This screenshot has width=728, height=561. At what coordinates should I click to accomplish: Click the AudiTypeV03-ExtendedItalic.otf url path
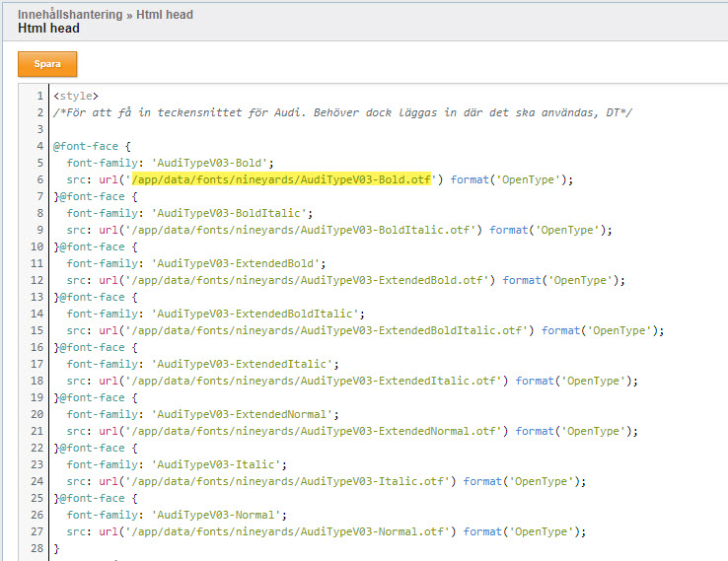[317, 381]
